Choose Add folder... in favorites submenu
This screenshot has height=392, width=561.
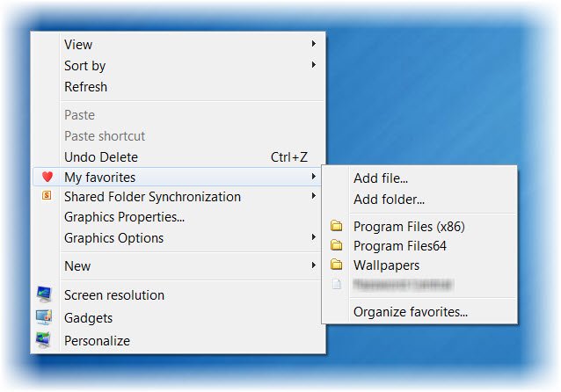pyautogui.click(x=389, y=200)
